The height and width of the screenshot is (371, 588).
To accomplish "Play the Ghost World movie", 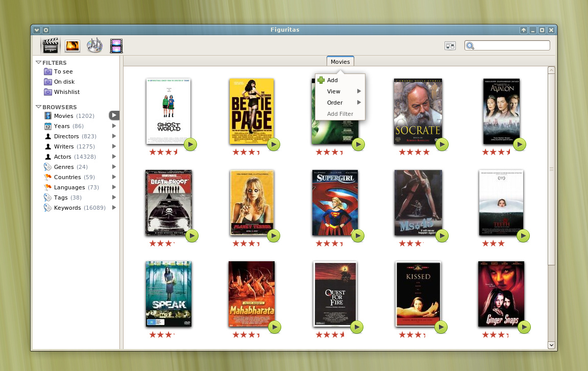I will (x=190, y=144).
